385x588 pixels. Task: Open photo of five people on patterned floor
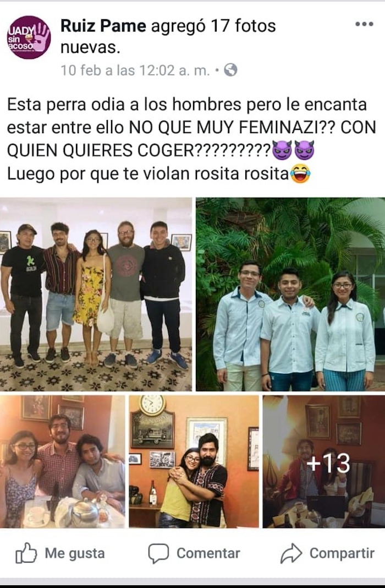tap(96, 295)
